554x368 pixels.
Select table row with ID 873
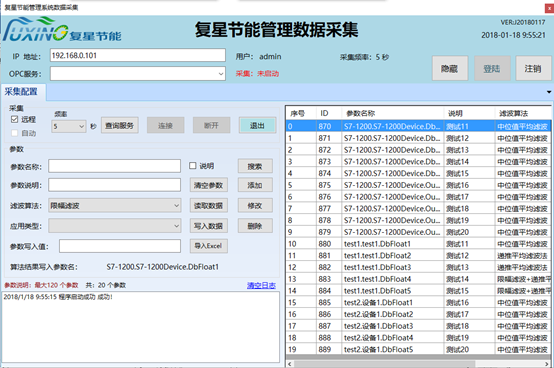(x=418, y=162)
